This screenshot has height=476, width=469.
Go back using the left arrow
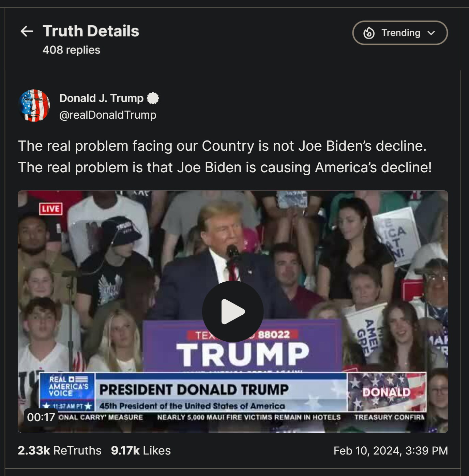tap(27, 31)
